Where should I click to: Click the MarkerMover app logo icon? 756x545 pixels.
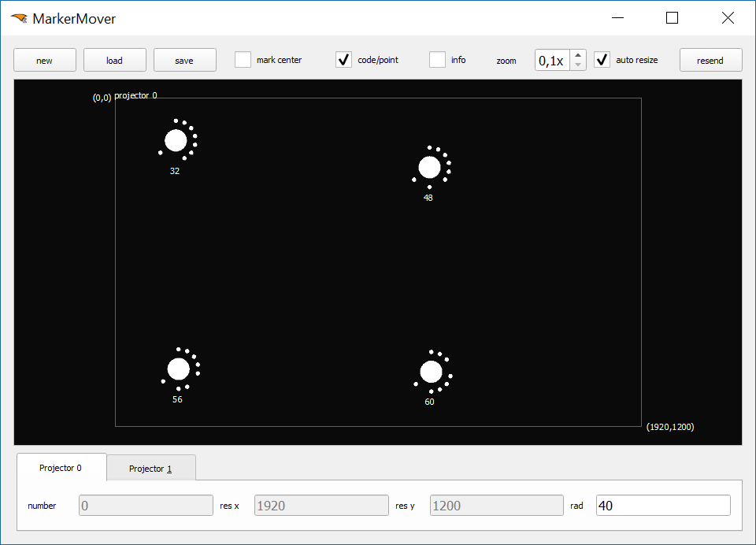(19, 18)
